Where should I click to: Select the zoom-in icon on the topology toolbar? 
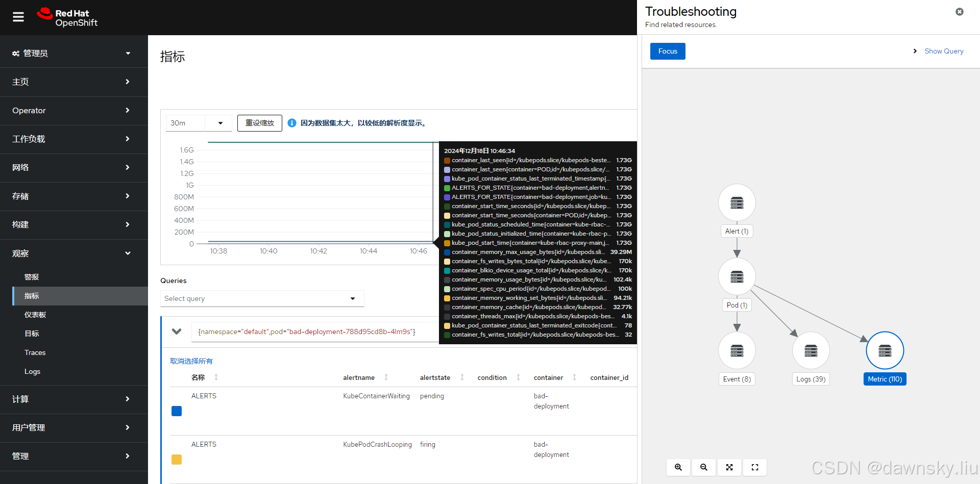678,467
